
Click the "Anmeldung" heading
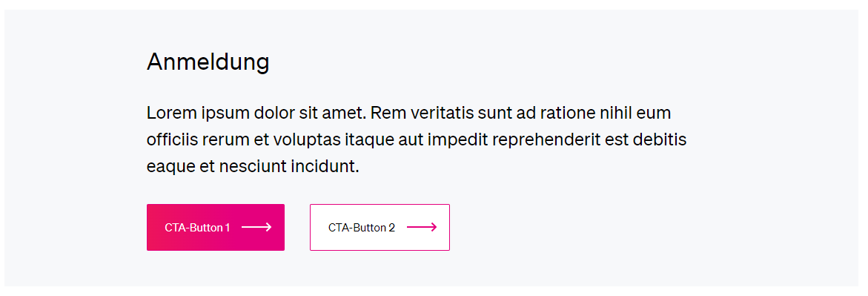[208, 62]
